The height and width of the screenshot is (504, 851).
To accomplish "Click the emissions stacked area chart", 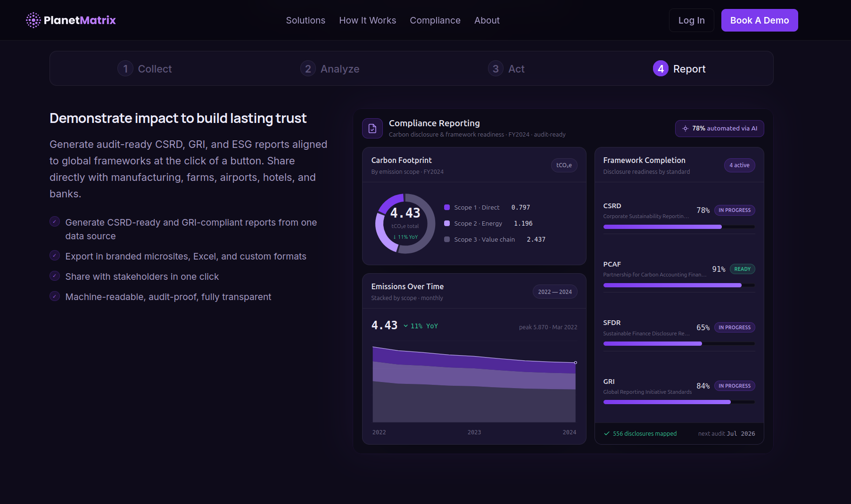I will (474, 384).
